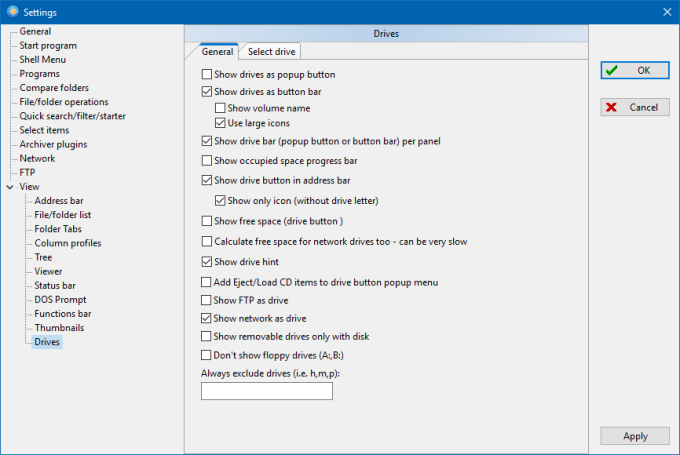The height and width of the screenshot is (455, 680).
Task: Enable Show removable drives only with disk
Action: point(206,336)
